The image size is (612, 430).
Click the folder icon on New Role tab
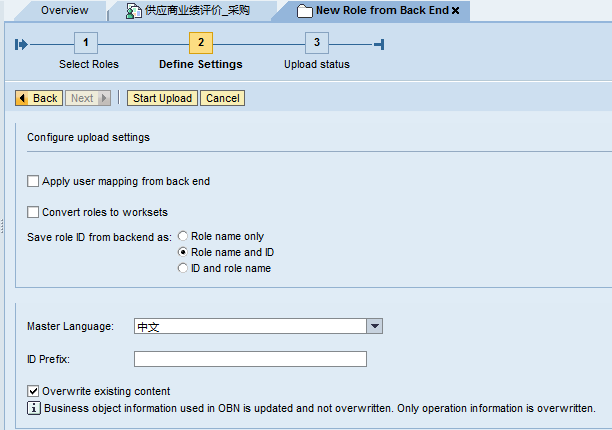pos(304,11)
